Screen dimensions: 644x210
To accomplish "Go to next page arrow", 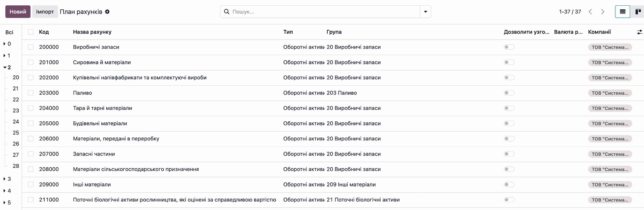I will coord(603,12).
